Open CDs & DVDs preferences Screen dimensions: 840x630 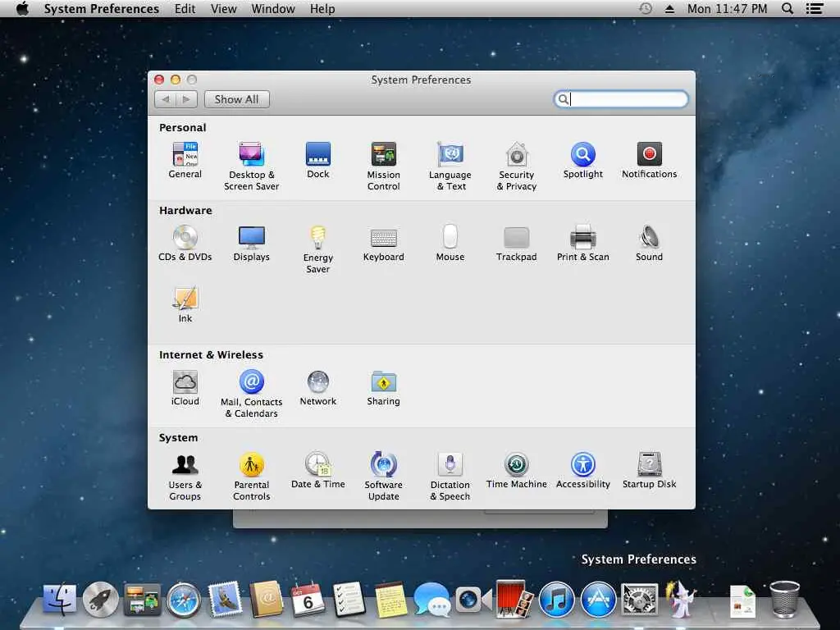[185, 243]
